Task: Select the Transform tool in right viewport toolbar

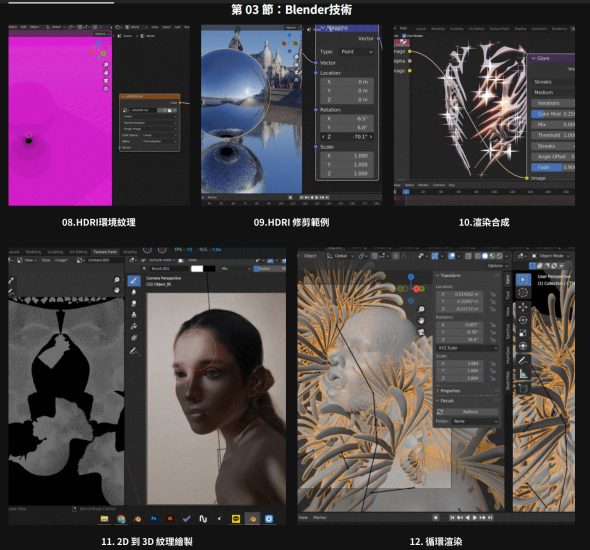Action: pos(523,346)
